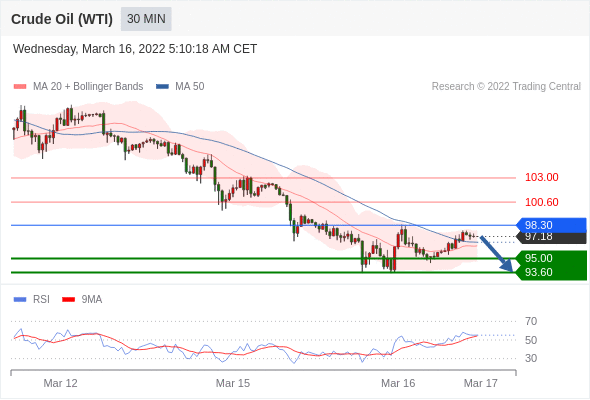Click the RSI 70 level label
The image size is (590, 400).
coord(531,321)
